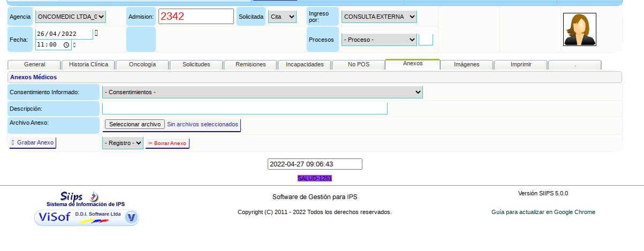The image size is (644, 251).
Task: Open the Oncología tab
Action: tap(142, 64)
